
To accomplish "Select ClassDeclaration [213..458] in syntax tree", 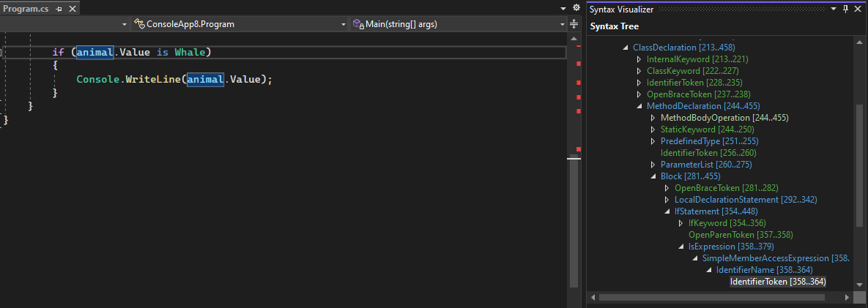I will (x=683, y=48).
